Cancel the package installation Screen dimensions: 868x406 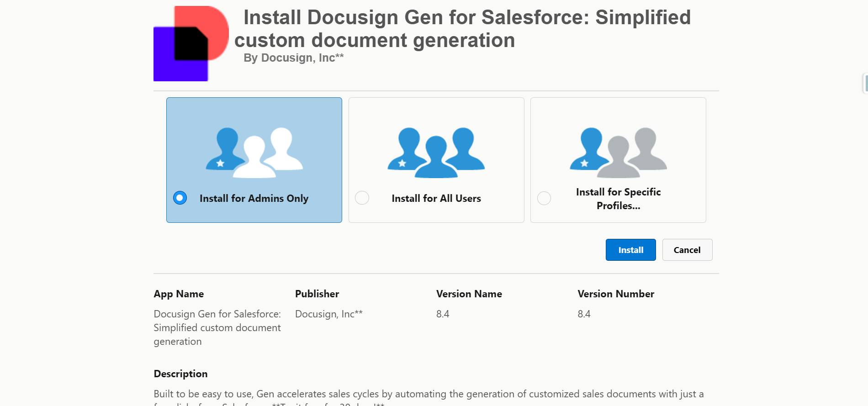(x=687, y=250)
